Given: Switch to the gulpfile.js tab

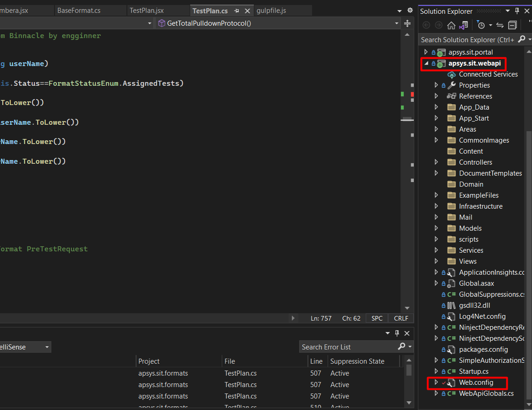Looking at the screenshot, I should coord(271,11).
